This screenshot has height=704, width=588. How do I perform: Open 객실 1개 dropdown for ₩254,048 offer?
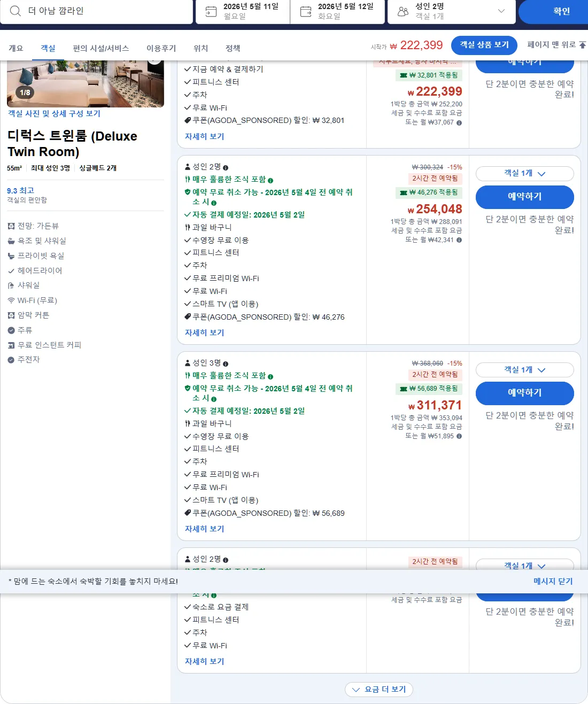click(x=524, y=174)
